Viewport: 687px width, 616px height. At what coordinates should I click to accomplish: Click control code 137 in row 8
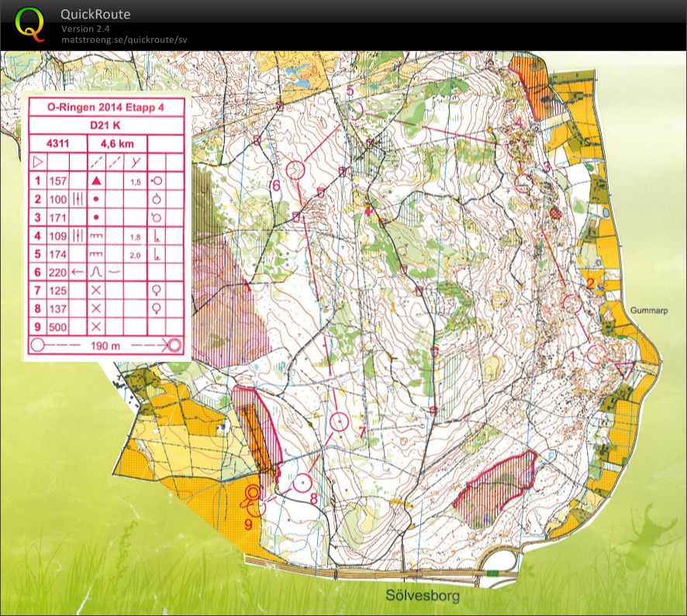pos(58,308)
